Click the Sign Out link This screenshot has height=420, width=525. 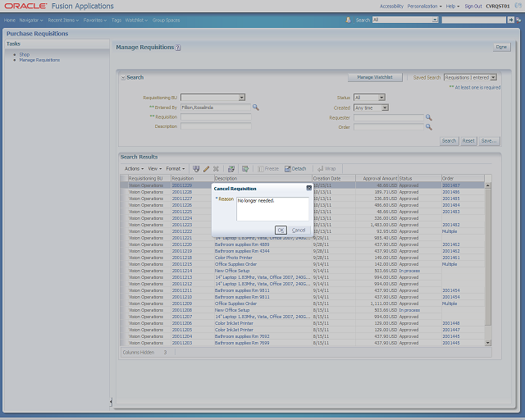(x=473, y=6)
